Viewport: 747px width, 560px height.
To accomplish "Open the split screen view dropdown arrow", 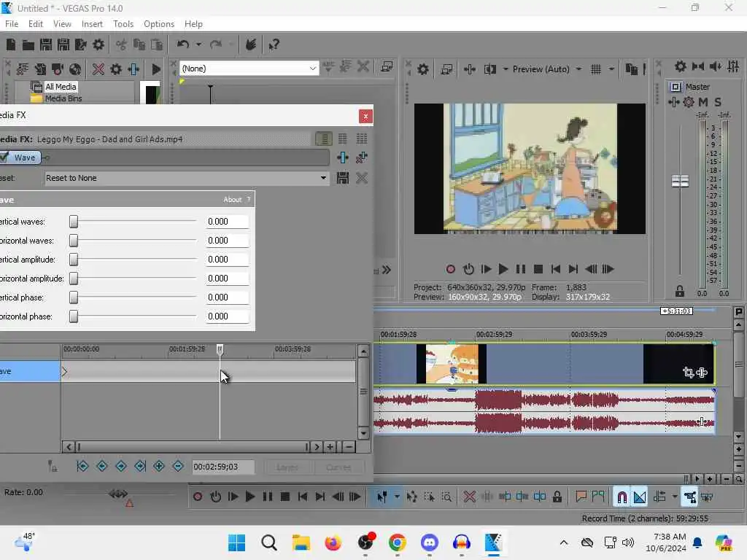I will point(506,69).
